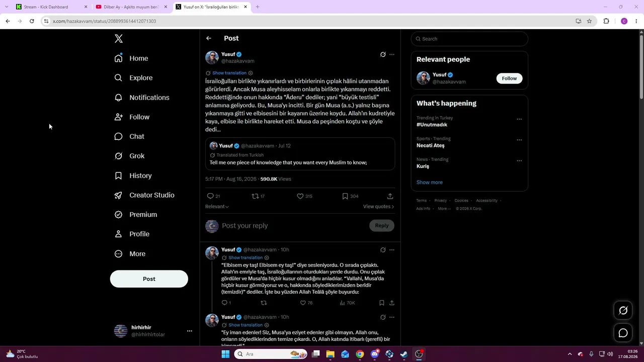The image size is (644, 362).
Task: Click Show more under What's happening
Action: 430,183
